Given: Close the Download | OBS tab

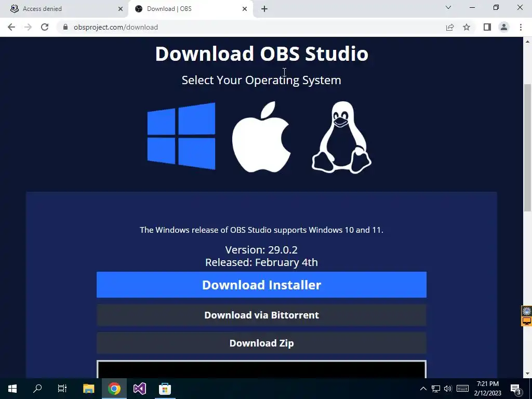Looking at the screenshot, I should click(245, 9).
